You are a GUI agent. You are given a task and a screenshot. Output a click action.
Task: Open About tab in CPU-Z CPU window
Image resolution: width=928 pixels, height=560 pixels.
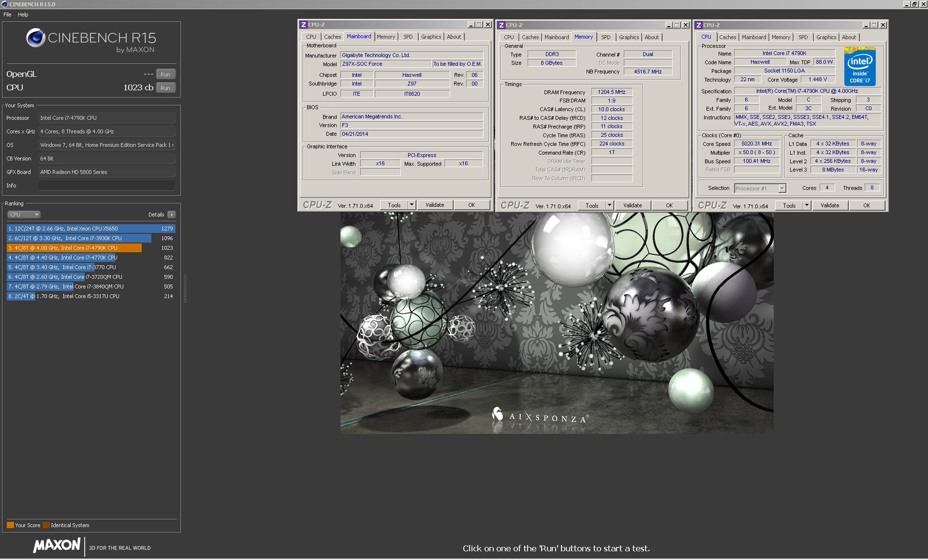point(849,37)
